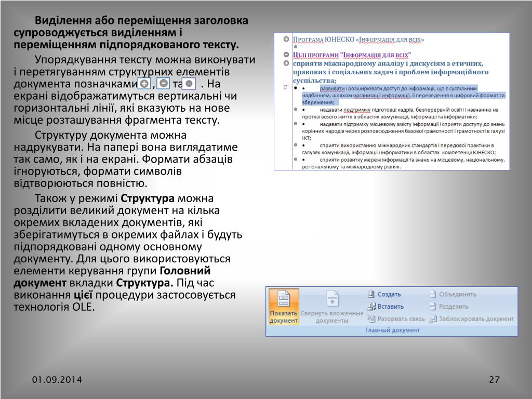Click the Заблокировать документ button
Screen dimensions: 532x399
(x=472, y=318)
